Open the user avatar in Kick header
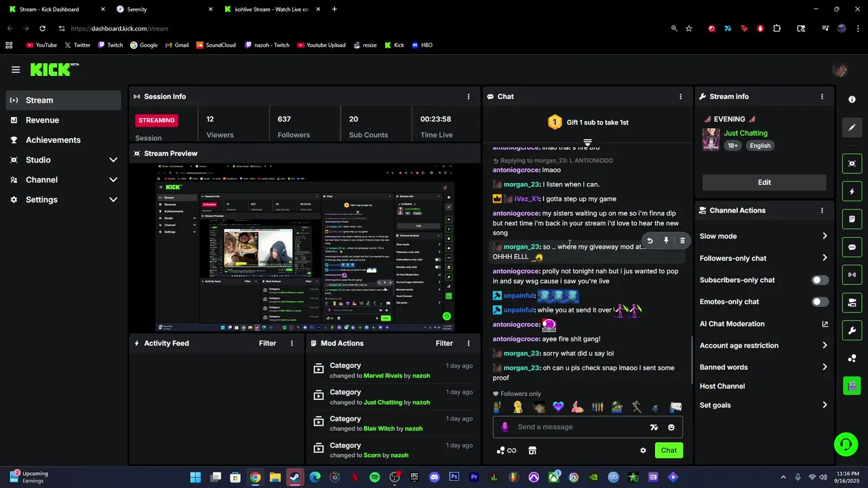868x488 pixels. pos(840,70)
